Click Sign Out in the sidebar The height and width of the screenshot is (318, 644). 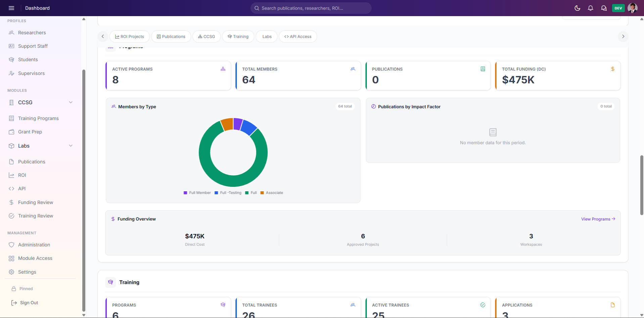coord(29,303)
